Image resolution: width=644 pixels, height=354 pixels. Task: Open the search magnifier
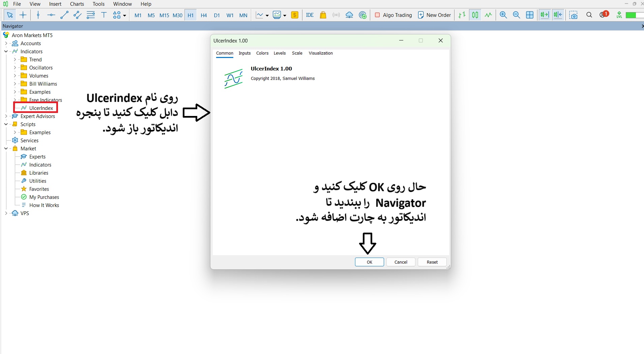click(589, 15)
